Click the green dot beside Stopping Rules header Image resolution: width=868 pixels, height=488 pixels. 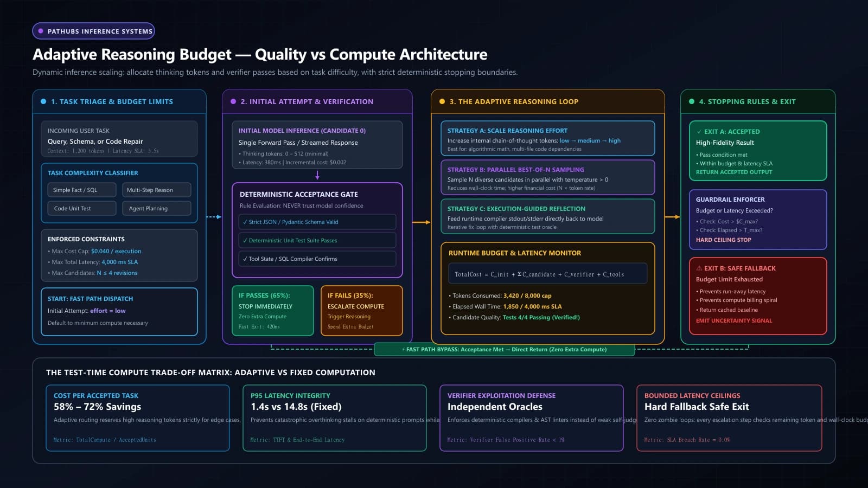coord(692,101)
